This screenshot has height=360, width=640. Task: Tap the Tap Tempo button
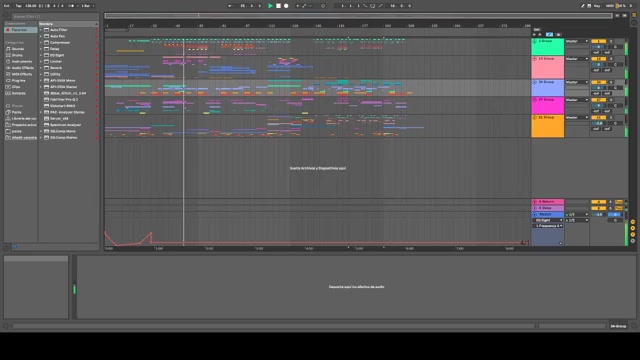click(18, 6)
